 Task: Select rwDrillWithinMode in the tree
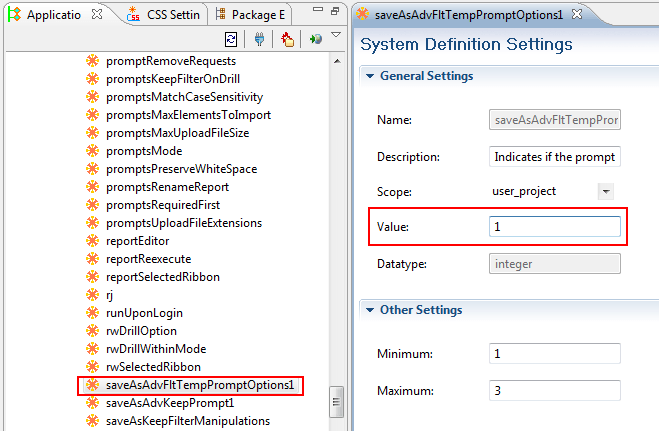click(x=156, y=349)
